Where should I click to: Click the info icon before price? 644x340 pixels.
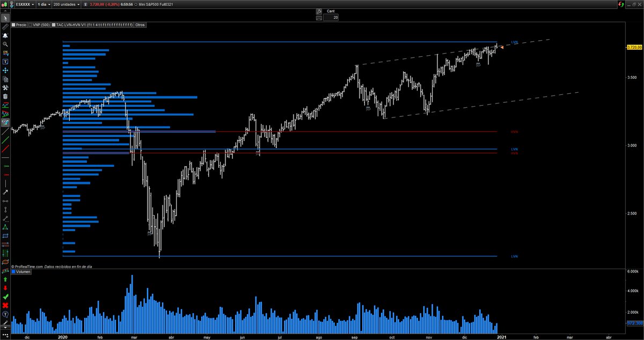click(85, 4)
